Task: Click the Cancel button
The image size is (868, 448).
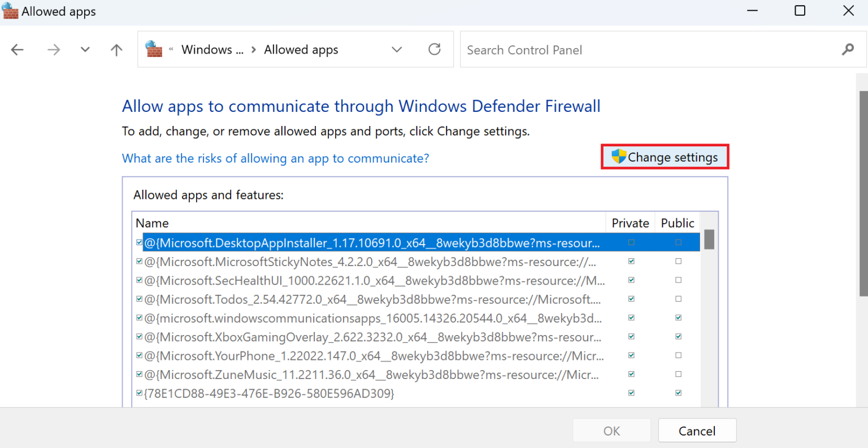Action: click(697, 430)
